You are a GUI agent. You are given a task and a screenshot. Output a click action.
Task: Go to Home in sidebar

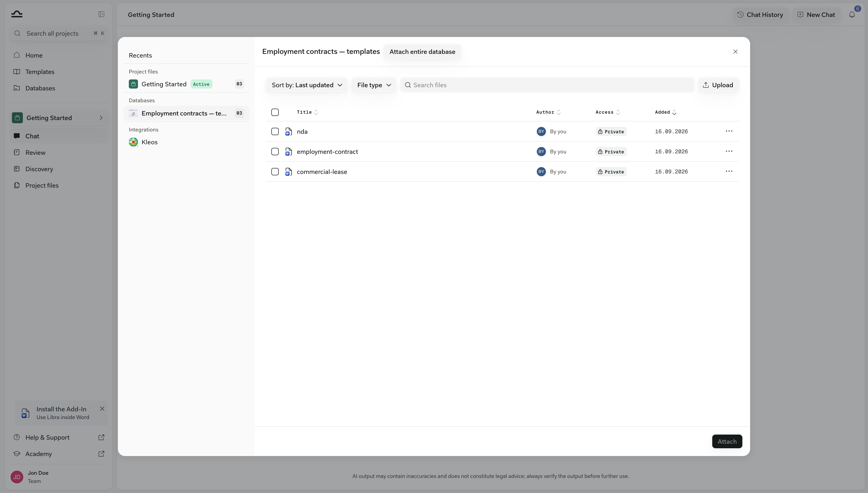pyautogui.click(x=59, y=55)
